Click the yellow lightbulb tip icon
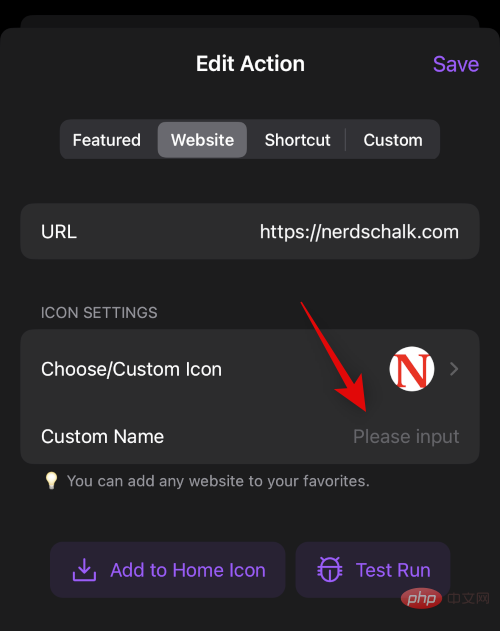This screenshot has height=631, width=500. pyautogui.click(x=51, y=480)
